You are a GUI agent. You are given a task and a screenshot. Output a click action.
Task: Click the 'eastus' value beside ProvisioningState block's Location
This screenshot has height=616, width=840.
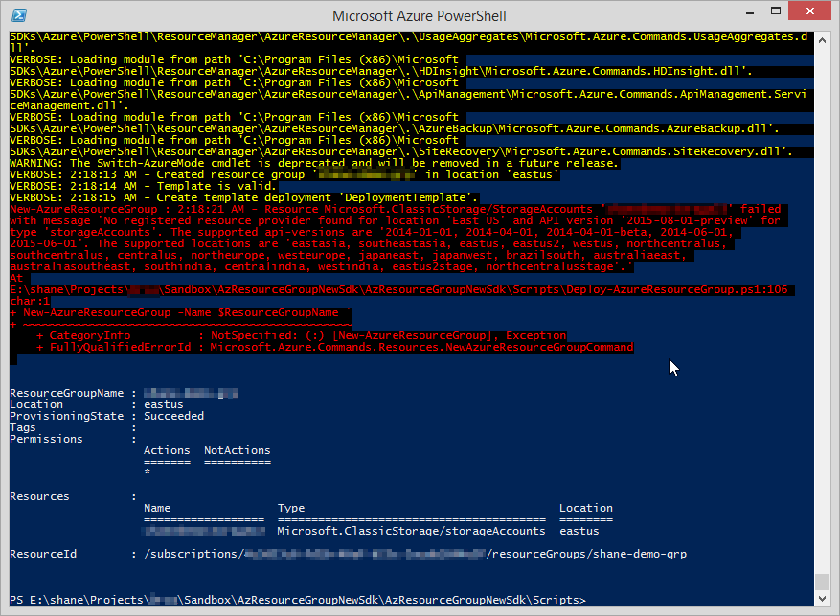pos(164,404)
